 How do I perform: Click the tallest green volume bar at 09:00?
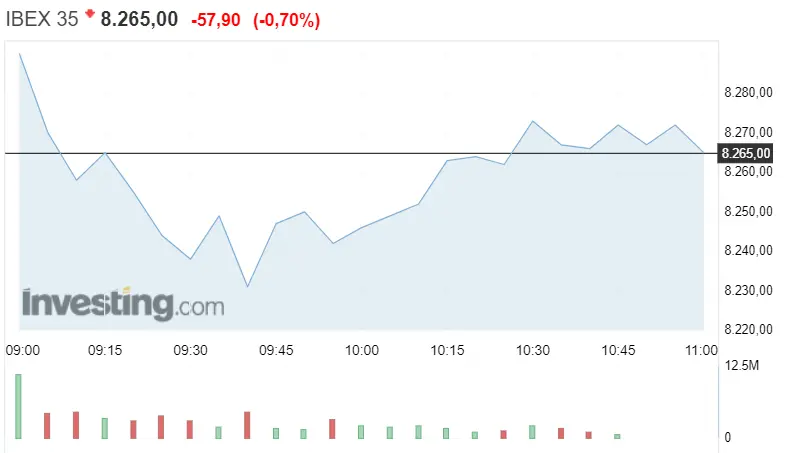coord(18,406)
